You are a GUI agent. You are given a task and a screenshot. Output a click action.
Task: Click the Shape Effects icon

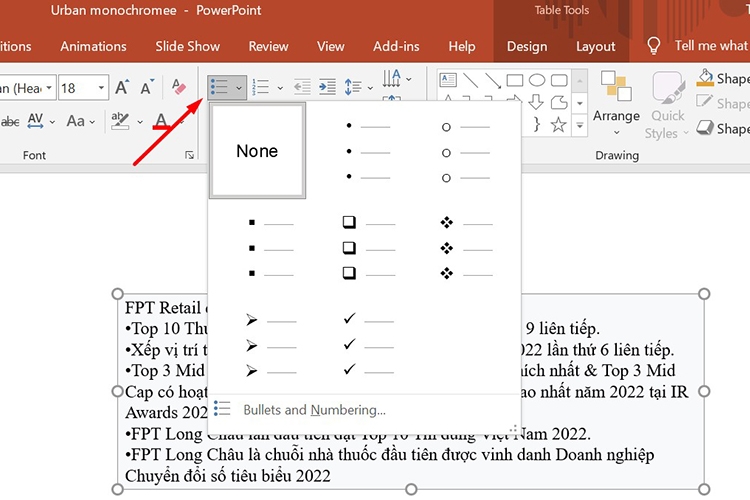(x=705, y=127)
